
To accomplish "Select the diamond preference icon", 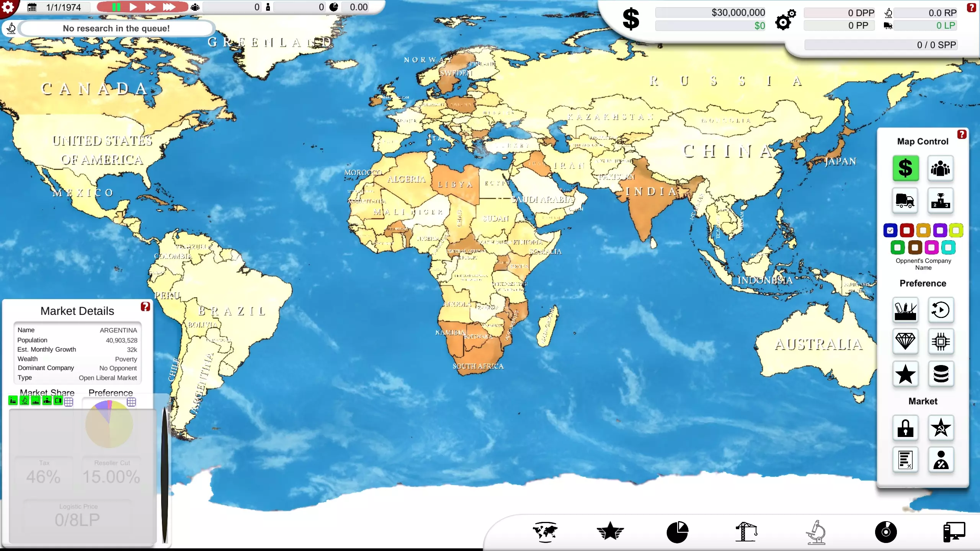I will [x=905, y=341].
